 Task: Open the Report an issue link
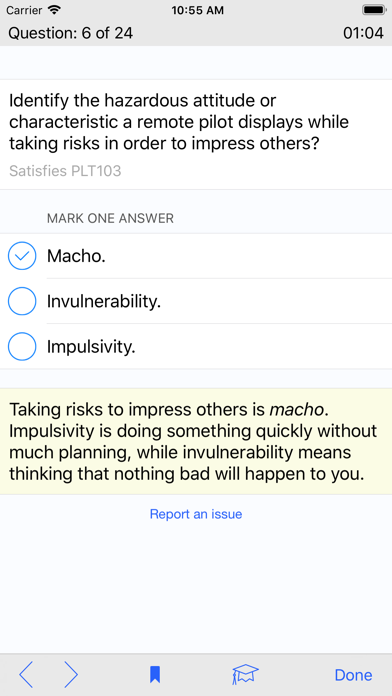point(196,514)
